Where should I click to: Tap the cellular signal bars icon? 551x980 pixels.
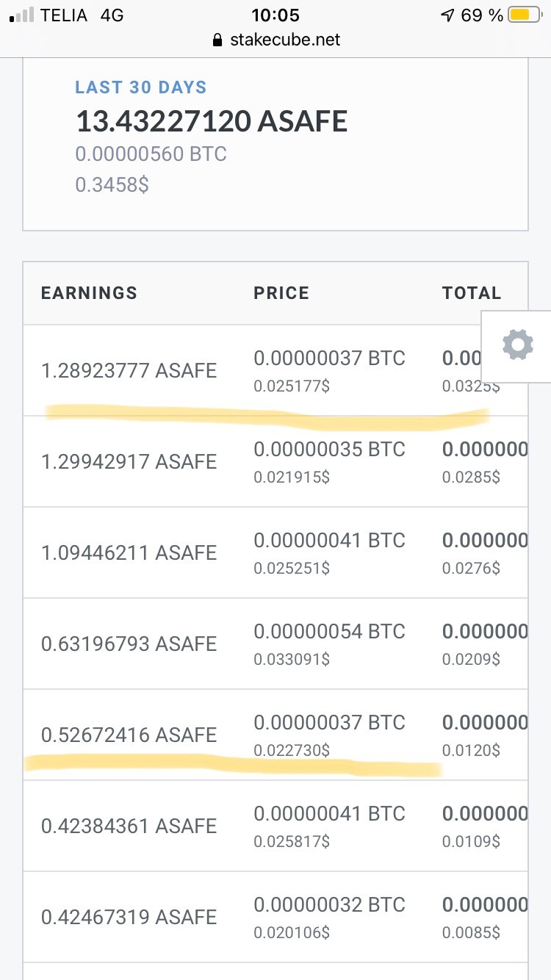tap(21, 15)
